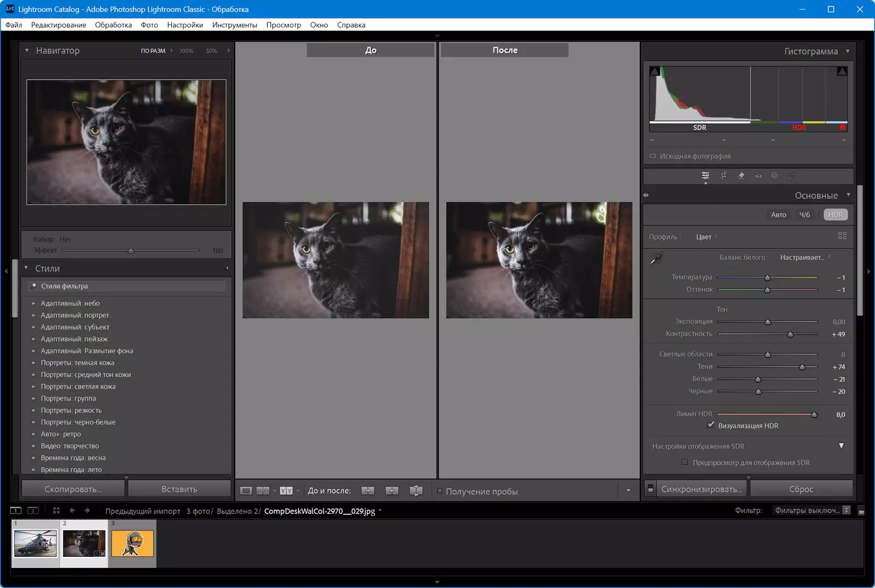Click the Скопировать... button
Screen dimensions: 875x588
point(73,489)
